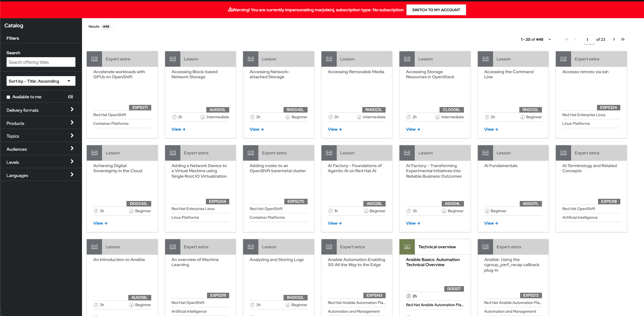Expand the Audiences filter
The image size is (644, 316).
tap(41, 149)
